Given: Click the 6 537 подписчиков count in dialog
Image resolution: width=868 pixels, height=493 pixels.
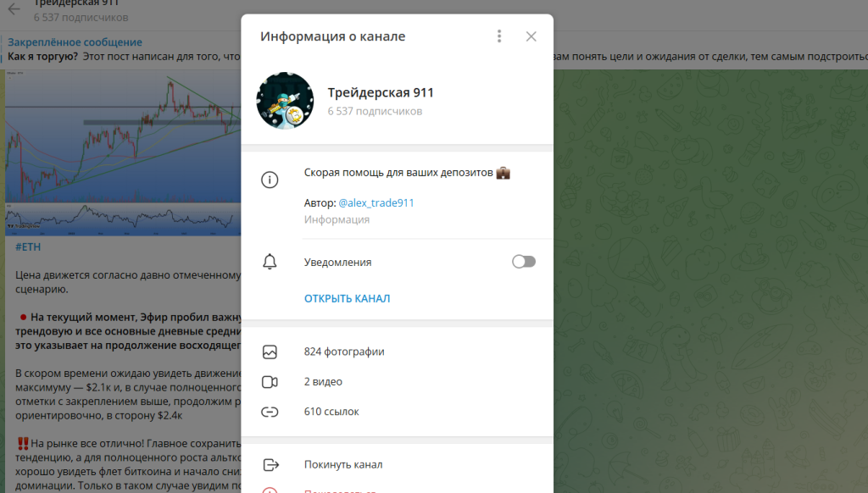Looking at the screenshot, I should pyautogui.click(x=375, y=111).
